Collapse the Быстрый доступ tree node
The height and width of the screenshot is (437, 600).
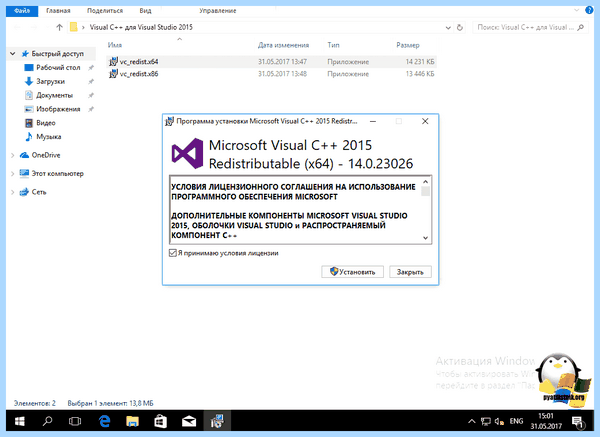13,54
